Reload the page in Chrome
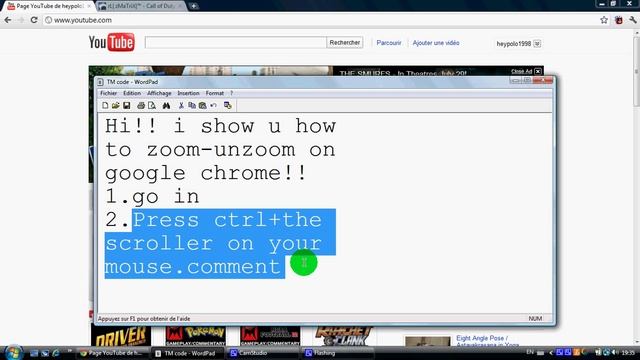 (34, 20)
